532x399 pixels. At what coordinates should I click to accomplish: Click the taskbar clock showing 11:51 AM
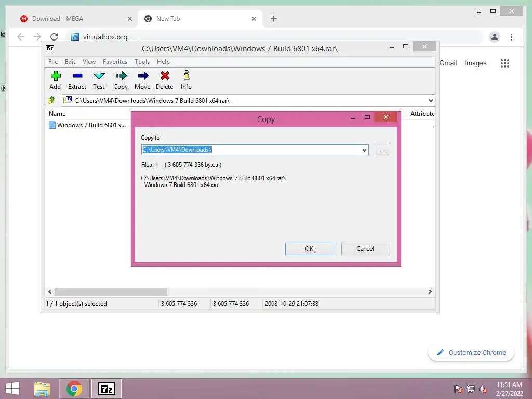509,389
